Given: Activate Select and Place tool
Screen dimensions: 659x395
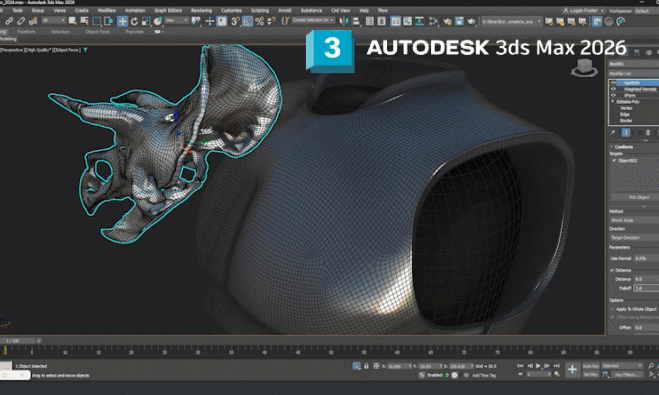Looking at the screenshot, I should pyautogui.click(x=158, y=21).
